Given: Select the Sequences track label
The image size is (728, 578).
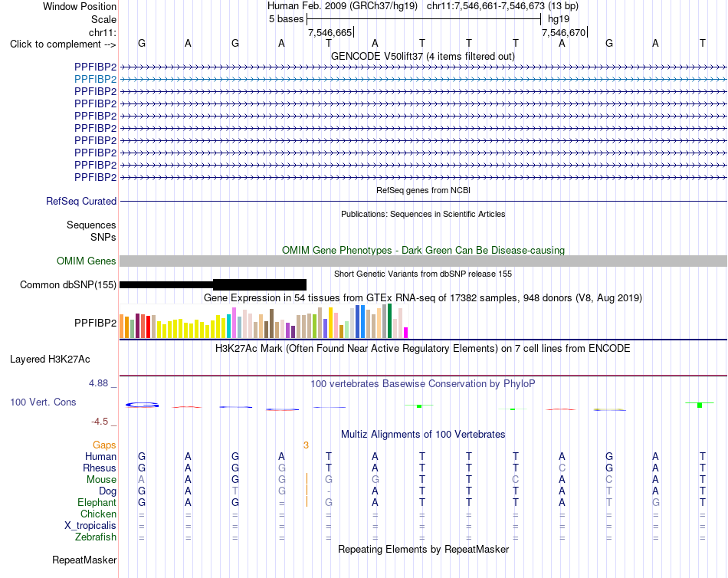Looking at the screenshot, I should point(91,225).
